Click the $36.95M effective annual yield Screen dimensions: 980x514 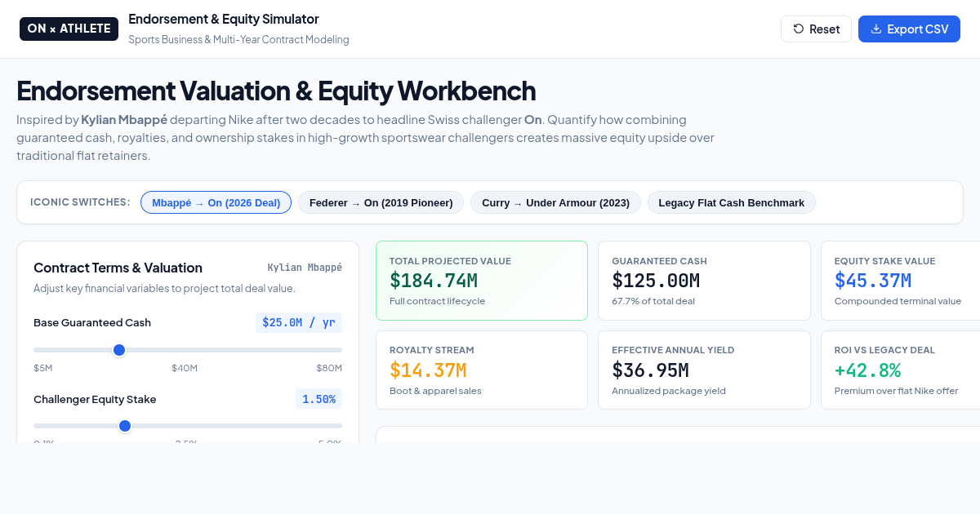[650, 370]
